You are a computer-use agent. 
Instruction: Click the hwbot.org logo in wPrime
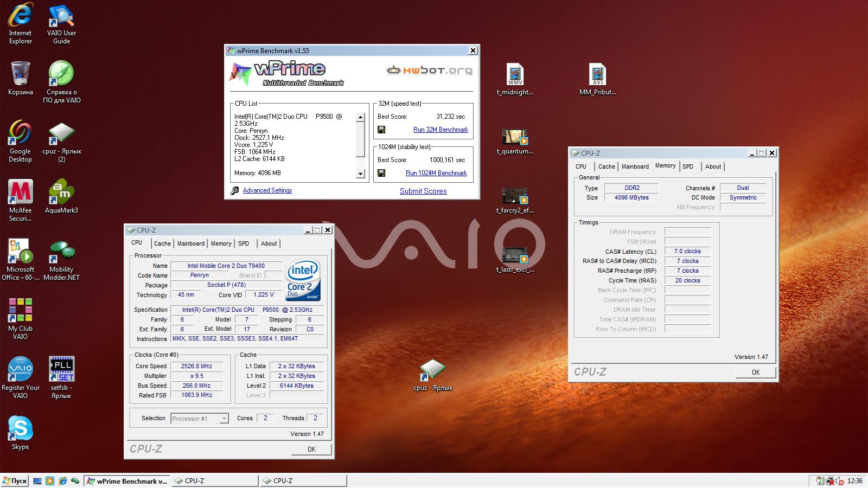(x=429, y=70)
